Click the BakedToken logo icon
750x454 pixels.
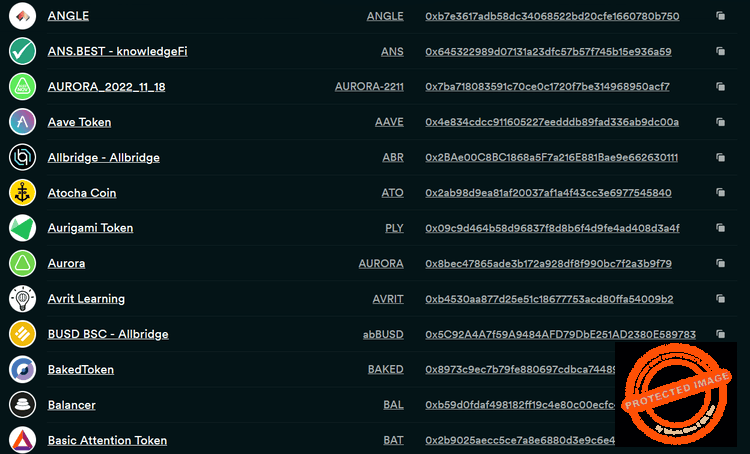click(x=22, y=369)
